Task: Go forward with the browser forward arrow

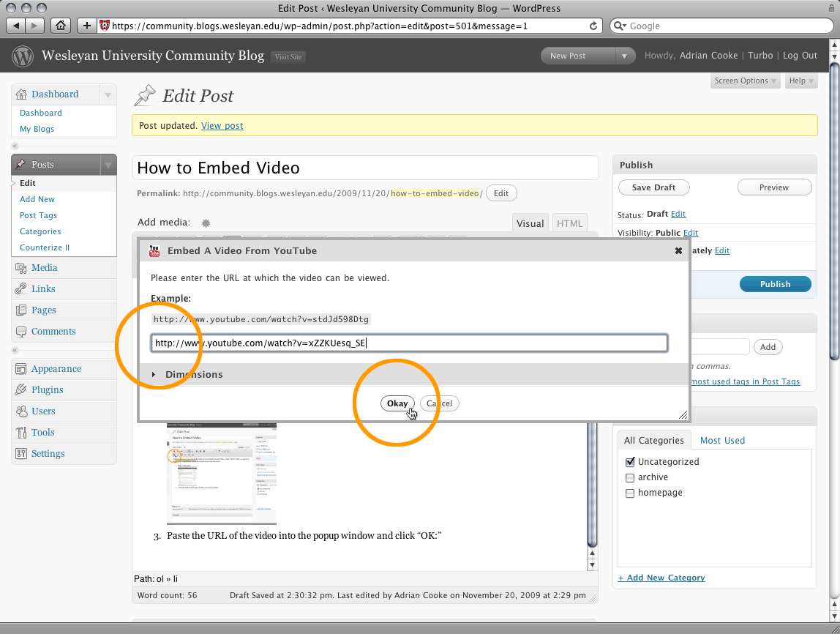Action: [35, 25]
